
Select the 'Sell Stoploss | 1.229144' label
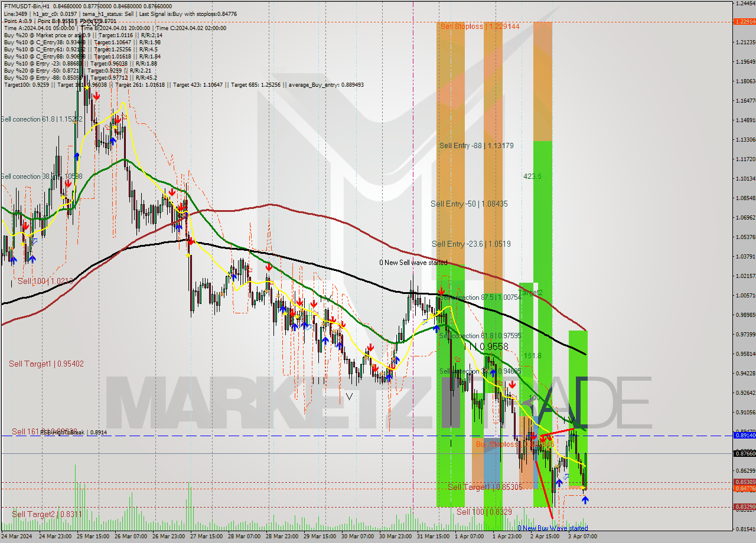coord(480,27)
